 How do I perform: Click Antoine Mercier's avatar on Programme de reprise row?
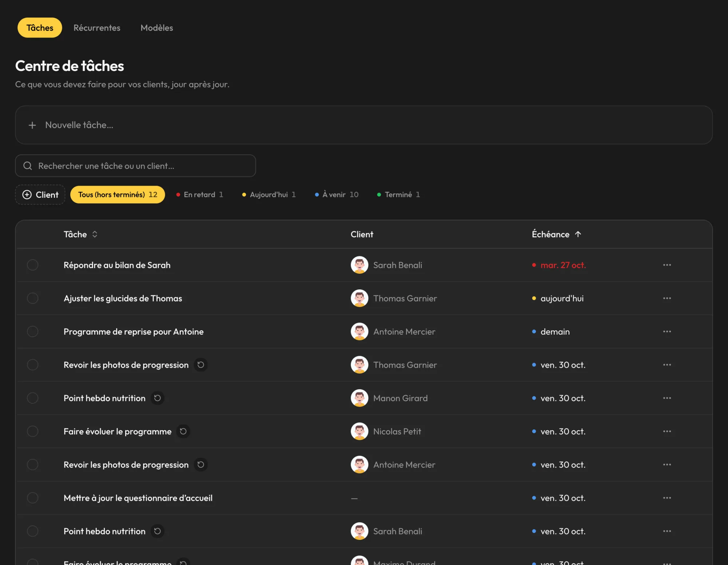coord(359,332)
